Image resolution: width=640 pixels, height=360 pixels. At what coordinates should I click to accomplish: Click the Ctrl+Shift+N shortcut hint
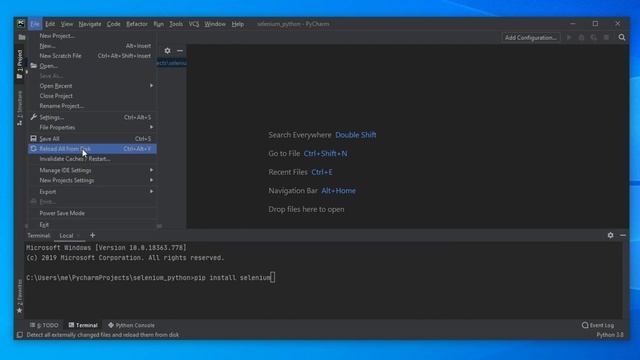[x=325, y=153]
